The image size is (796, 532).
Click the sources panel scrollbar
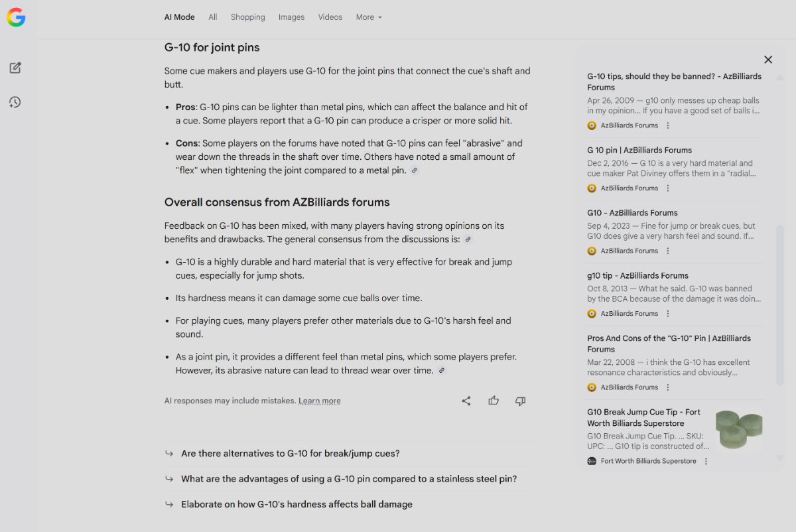click(x=780, y=279)
